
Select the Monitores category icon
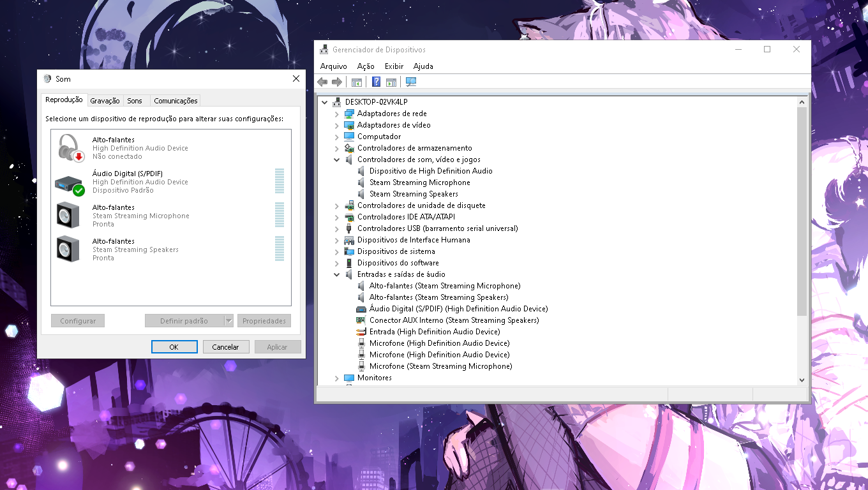tap(349, 378)
